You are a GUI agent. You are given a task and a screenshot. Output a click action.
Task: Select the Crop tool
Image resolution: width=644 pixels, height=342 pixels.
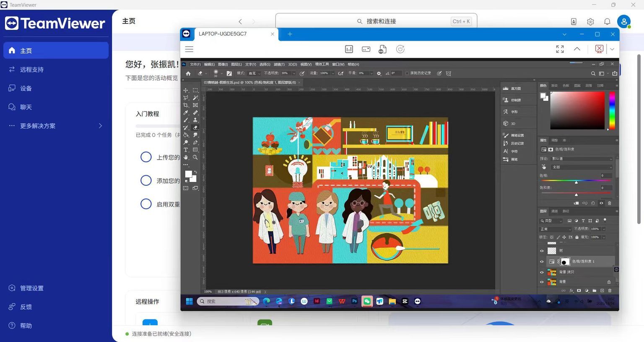tap(186, 105)
